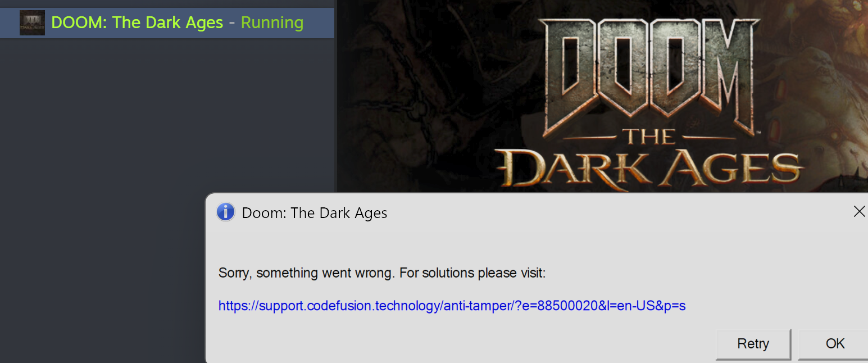
Task: Click the dialog title Doom: The Dark Ages
Action: pyautogui.click(x=314, y=213)
